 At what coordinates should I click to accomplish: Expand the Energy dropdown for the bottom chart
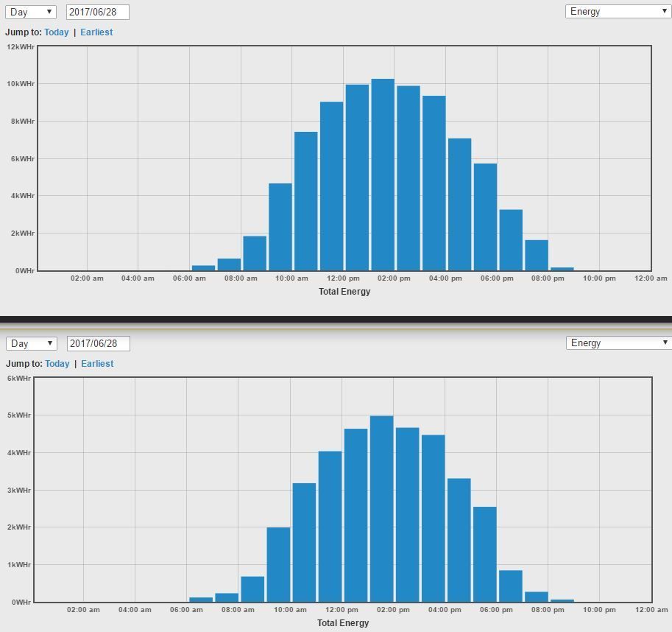tap(618, 343)
